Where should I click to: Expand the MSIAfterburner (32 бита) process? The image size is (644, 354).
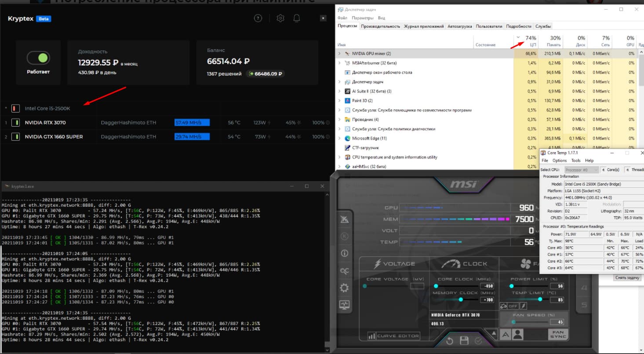(x=339, y=63)
